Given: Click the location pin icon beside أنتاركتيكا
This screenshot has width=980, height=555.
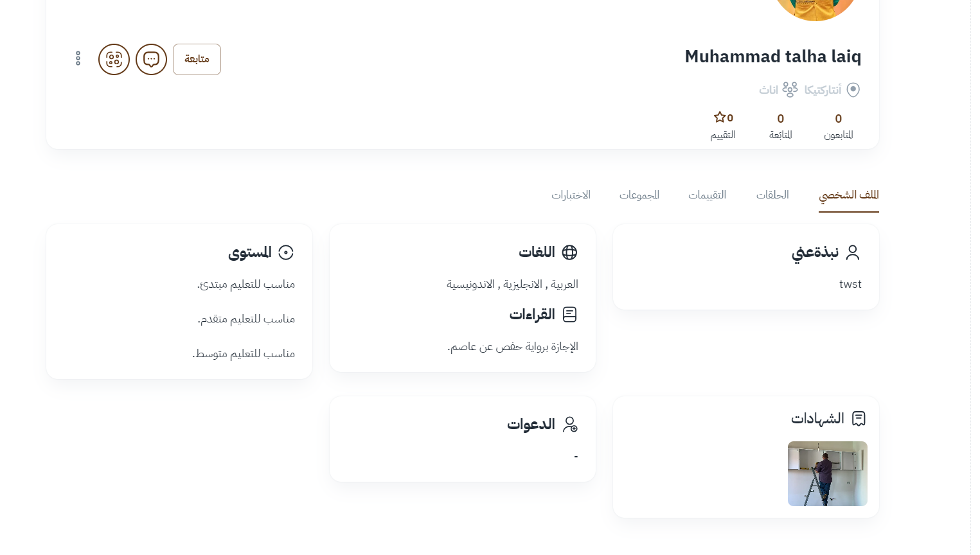Looking at the screenshot, I should coord(853,90).
